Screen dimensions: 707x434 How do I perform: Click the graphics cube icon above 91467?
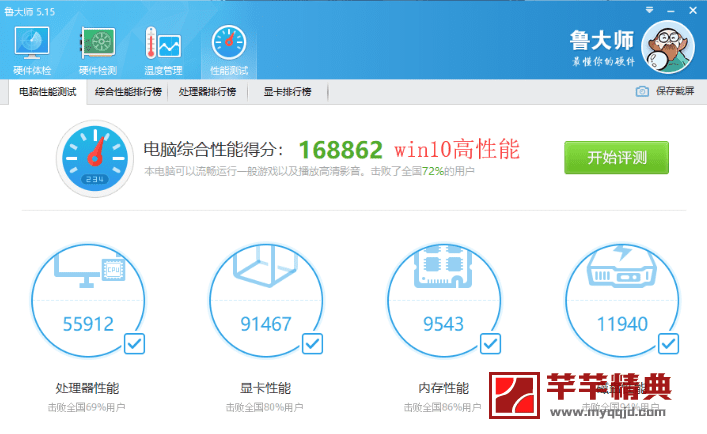click(x=265, y=265)
